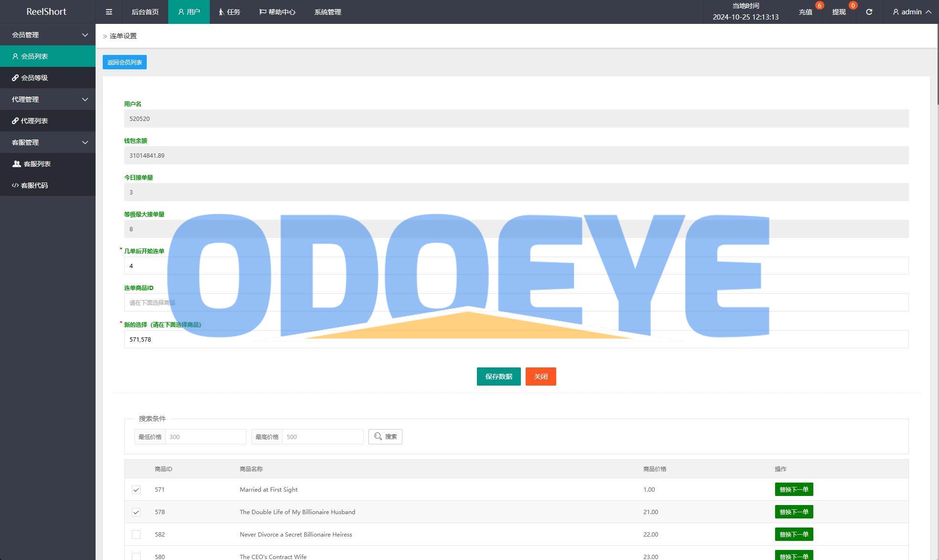
Task: Open 提现 withdrawal notifications
Action: click(839, 12)
